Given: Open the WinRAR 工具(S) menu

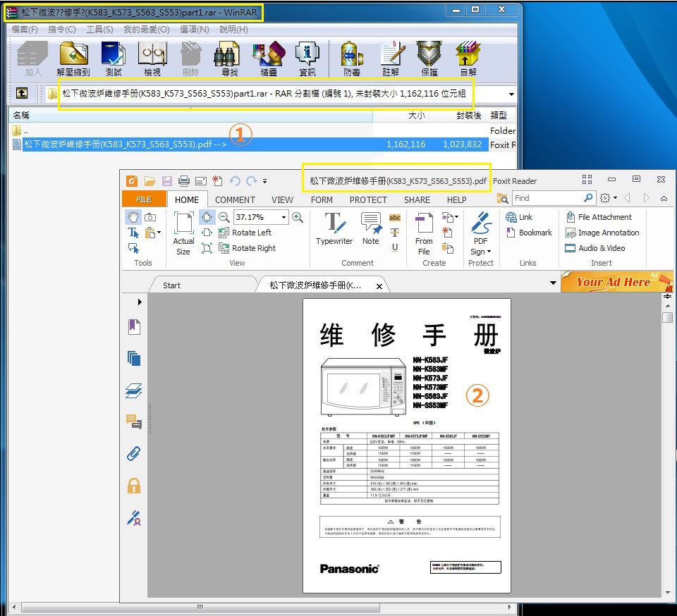Looking at the screenshot, I should (99, 30).
